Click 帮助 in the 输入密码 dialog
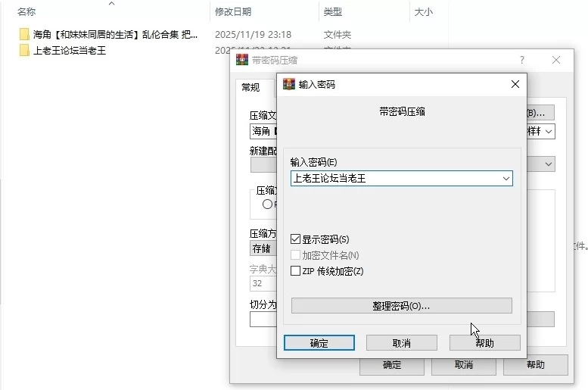 point(485,343)
